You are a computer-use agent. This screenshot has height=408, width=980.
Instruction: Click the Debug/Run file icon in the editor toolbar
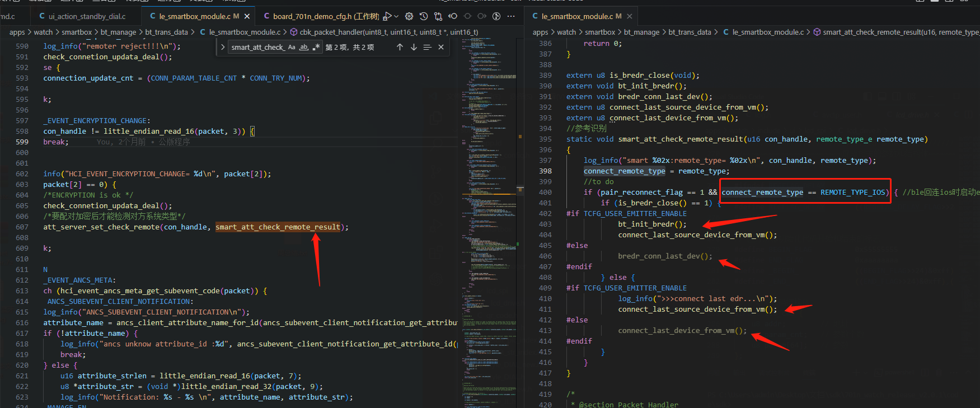387,16
